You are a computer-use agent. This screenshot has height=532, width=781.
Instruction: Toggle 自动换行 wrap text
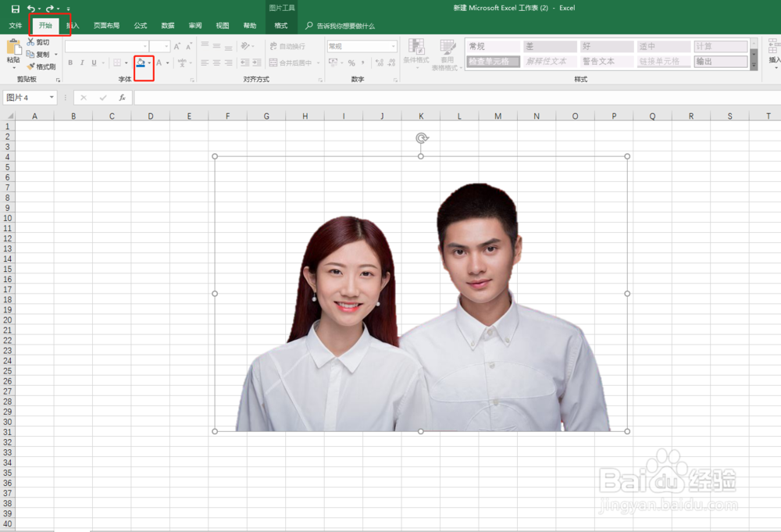pos(287,46)
